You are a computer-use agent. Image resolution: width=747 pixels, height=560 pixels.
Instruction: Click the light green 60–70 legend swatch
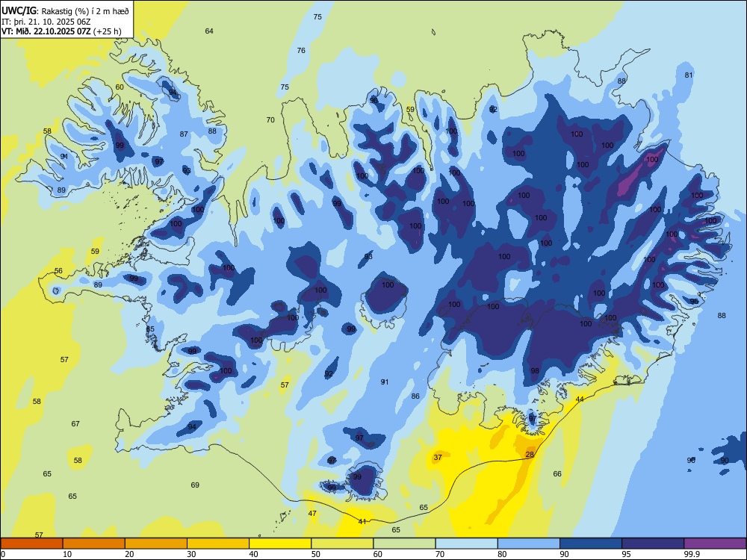pos(404,544)
